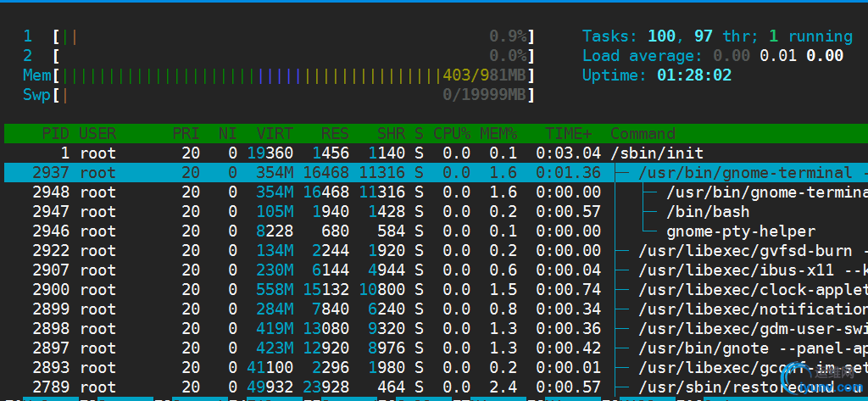Viewport: 868px width, 401px height.
Task: Select the /sbin/init process
Action: coord(437,153)
